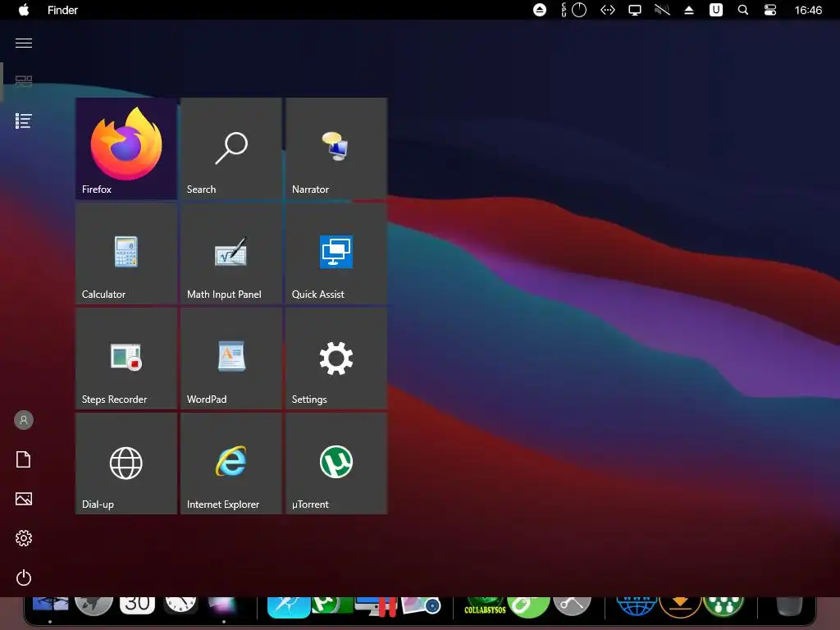Open the user account icon in the sidebar
The height and width of the screenshot is (630, 840).
pos(24,420)
